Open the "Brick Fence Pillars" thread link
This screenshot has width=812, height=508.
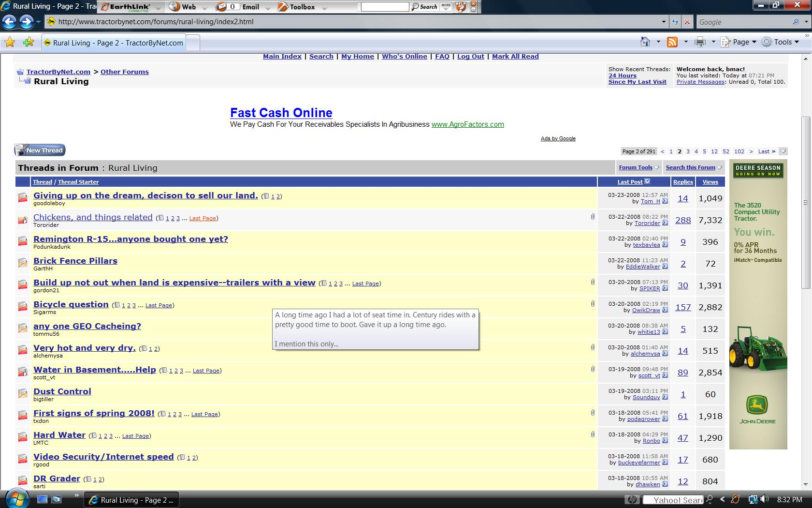(75, 261)
